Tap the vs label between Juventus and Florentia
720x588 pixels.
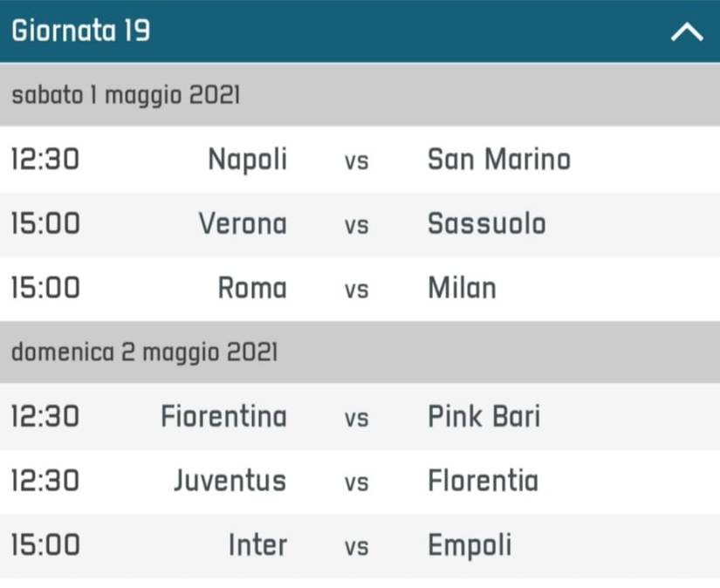coord(356,482)
